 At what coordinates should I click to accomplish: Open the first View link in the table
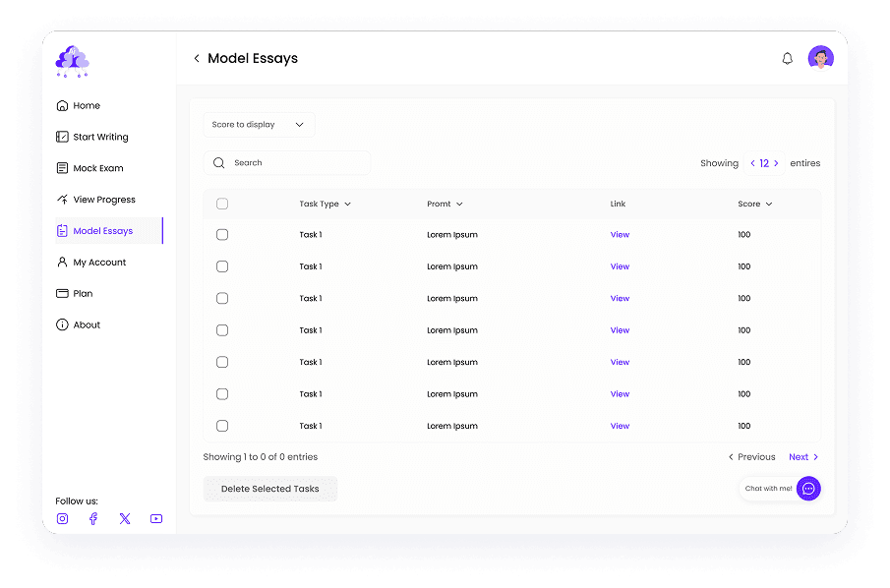tap(620, 234)
